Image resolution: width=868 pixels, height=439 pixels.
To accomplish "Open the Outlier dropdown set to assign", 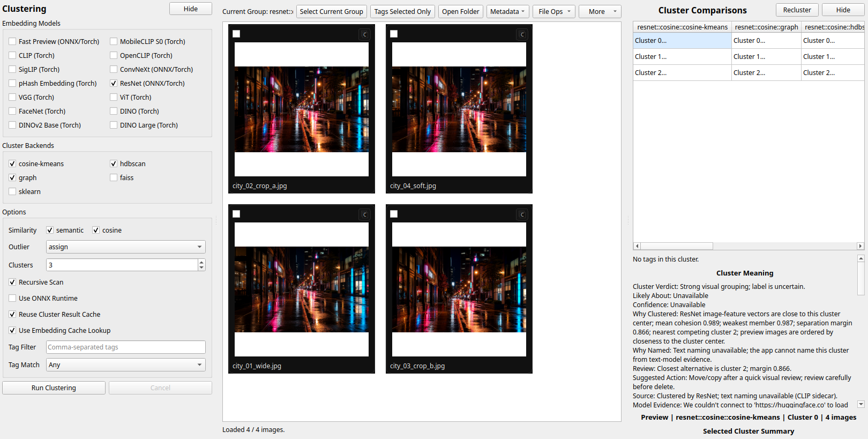I will pyautogui.click(x=126, y=247).
